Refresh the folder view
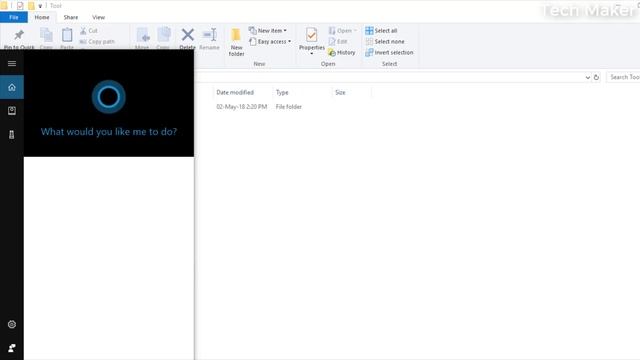This screenshot has height=360, width=640. point(596,77)
